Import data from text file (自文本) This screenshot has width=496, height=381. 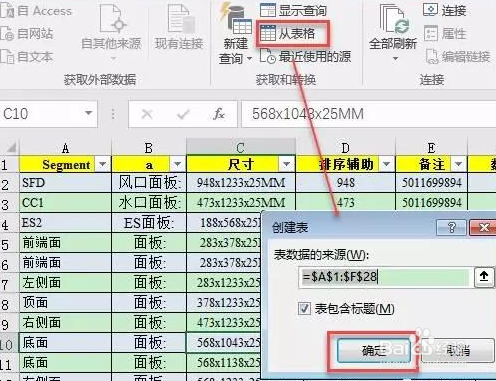click(27, 56)
